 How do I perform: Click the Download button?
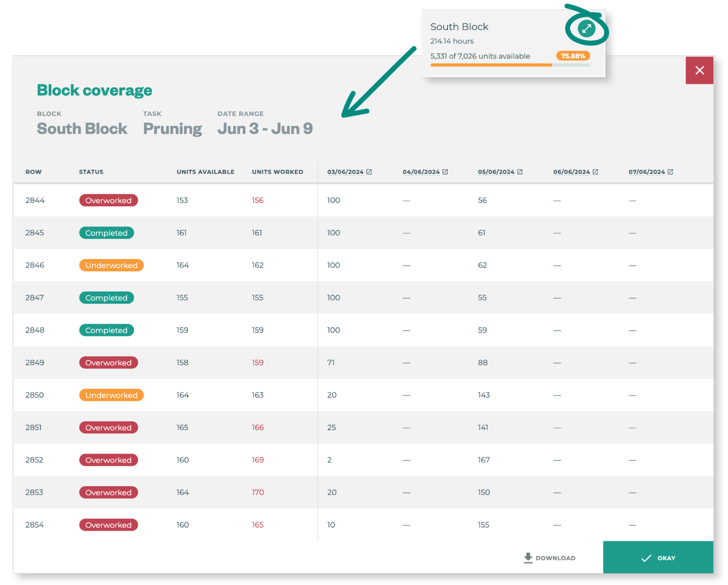[550, 558]
